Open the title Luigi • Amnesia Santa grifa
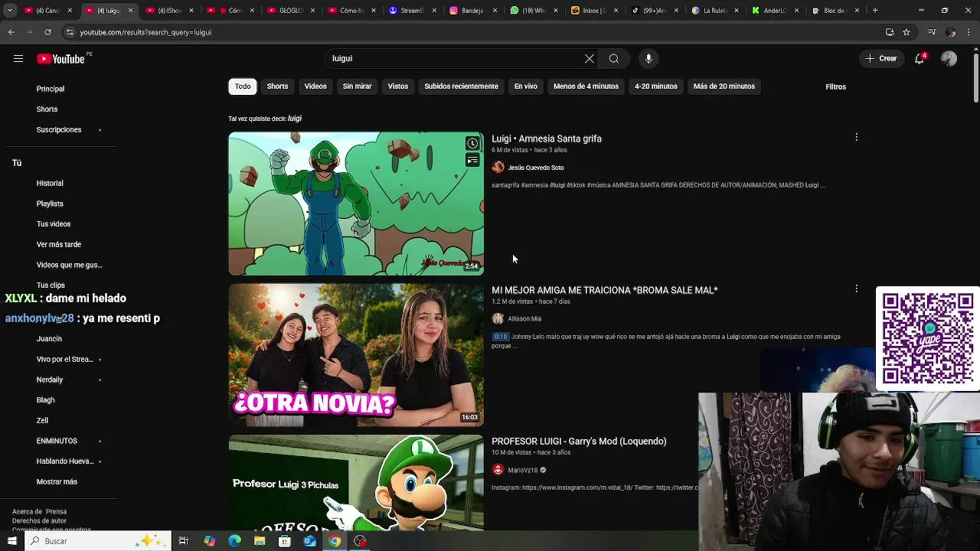Screen dimensions: 980x551 547,139
